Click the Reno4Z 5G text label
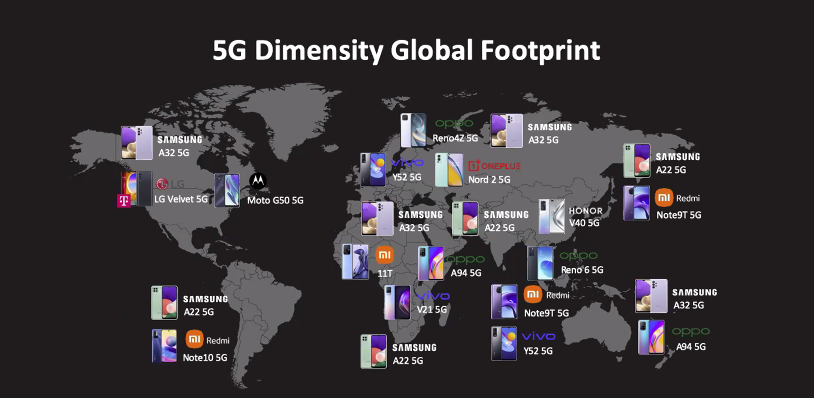Image resolution: width=814 pixels, height=398 pixels. [x=455, y=139]
